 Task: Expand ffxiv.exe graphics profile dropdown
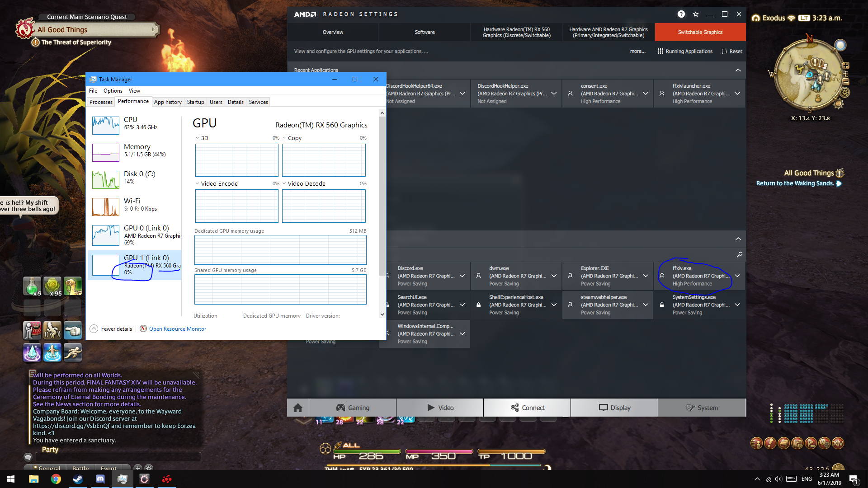(737, 276)
